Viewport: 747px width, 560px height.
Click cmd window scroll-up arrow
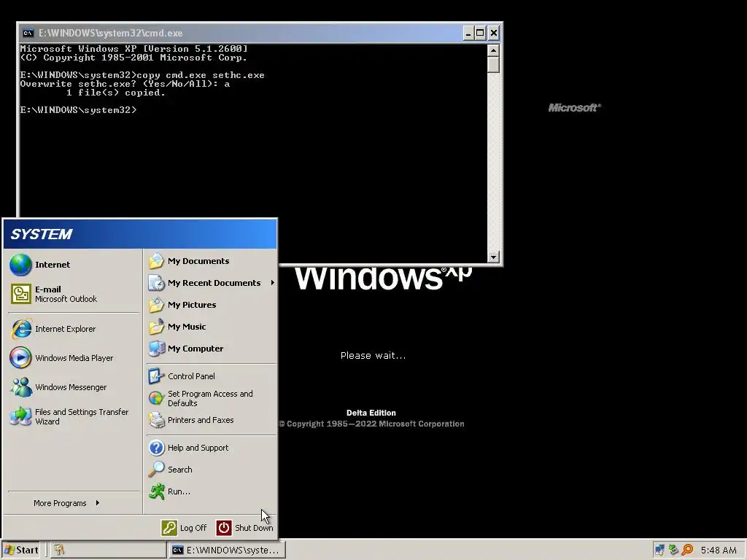click(493, 50)
